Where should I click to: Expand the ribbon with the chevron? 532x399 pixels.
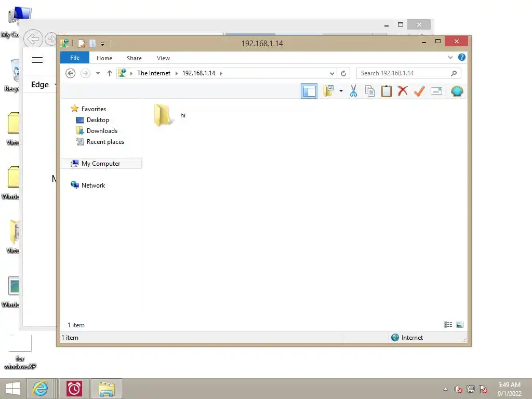450,57
